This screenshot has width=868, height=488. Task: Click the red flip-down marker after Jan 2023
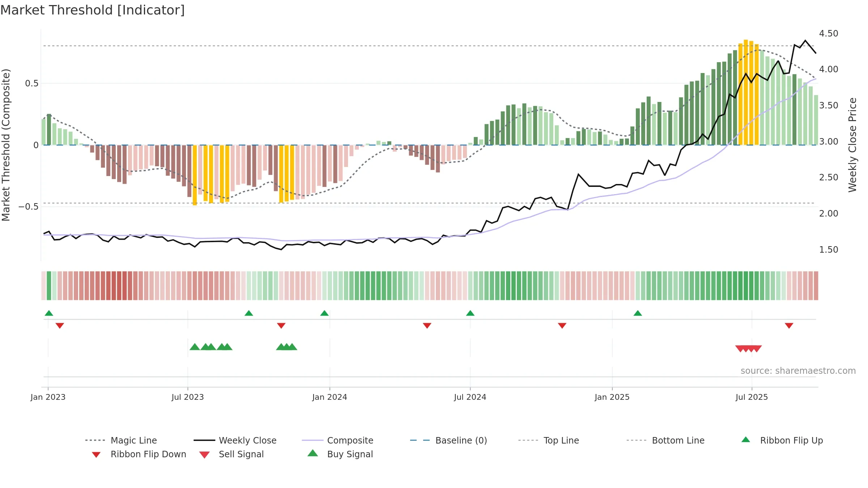point(60,326)
